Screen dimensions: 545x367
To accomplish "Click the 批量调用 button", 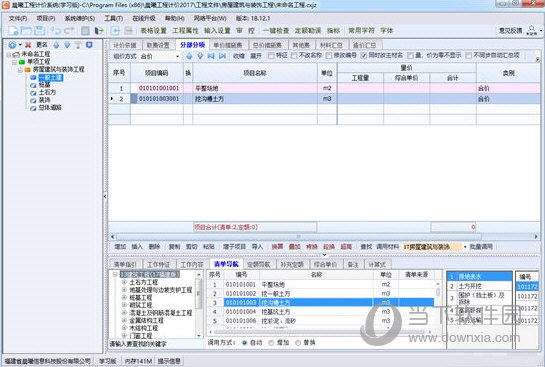I will pyautogui.click(x=481, y=247).
